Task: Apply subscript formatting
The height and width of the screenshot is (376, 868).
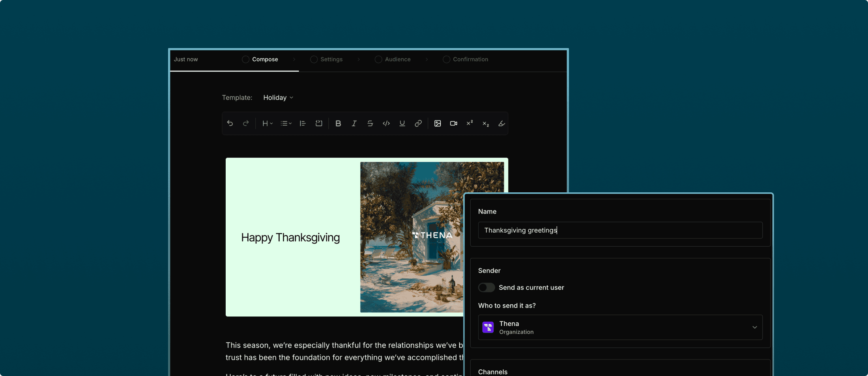Action: click(486, 123)
